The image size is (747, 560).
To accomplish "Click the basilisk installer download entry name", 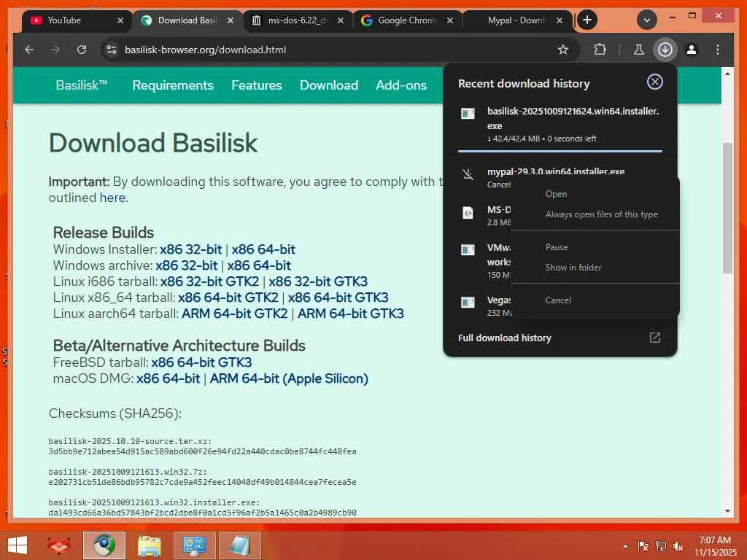I will coord(573,118).
